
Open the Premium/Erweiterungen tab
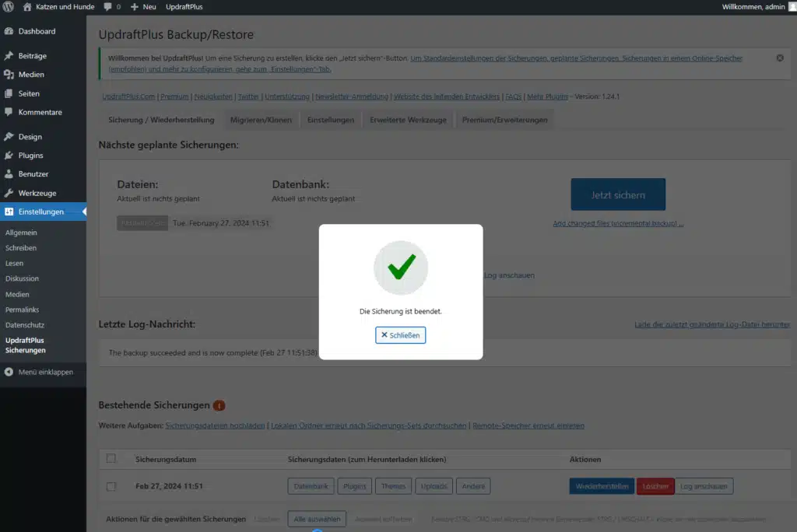(x=504, y=120)
